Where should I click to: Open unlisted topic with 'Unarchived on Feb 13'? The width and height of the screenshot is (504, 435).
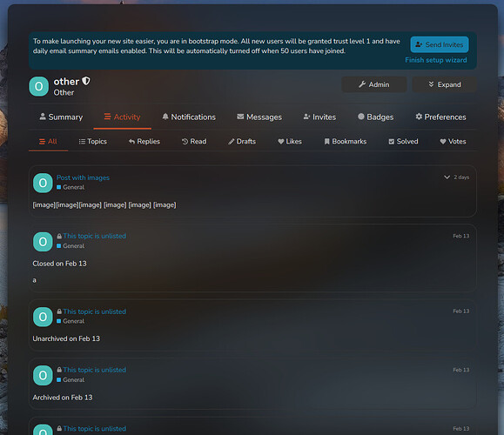click(x=95, y=311)
